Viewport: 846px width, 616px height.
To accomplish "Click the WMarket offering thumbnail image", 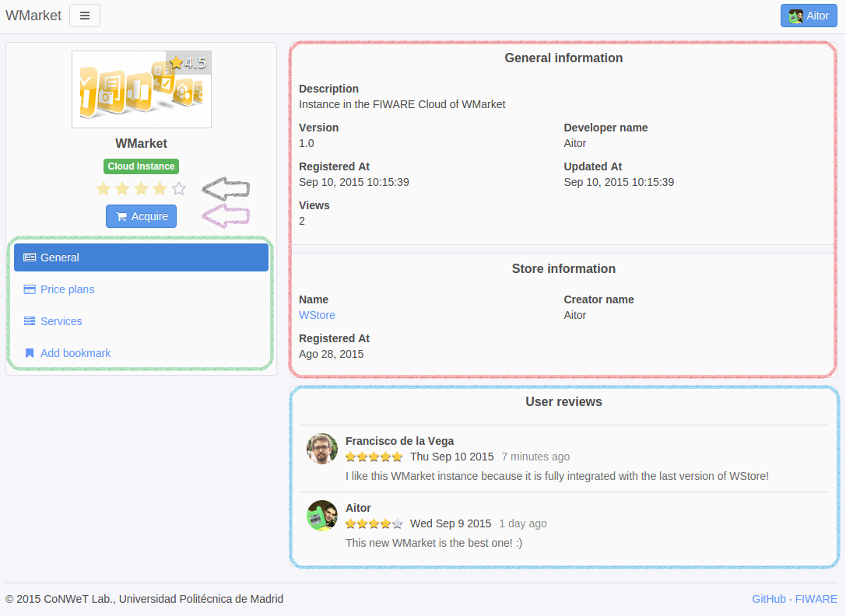I will coord(142,89).
